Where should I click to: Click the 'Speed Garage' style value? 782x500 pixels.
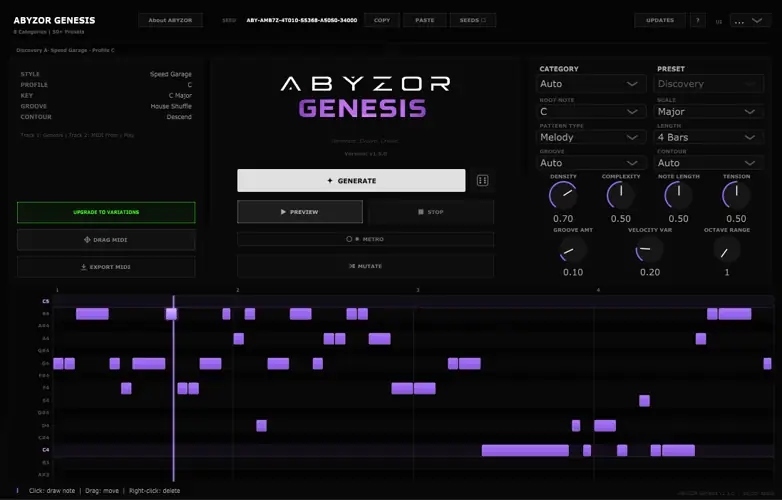coord(171,74)
